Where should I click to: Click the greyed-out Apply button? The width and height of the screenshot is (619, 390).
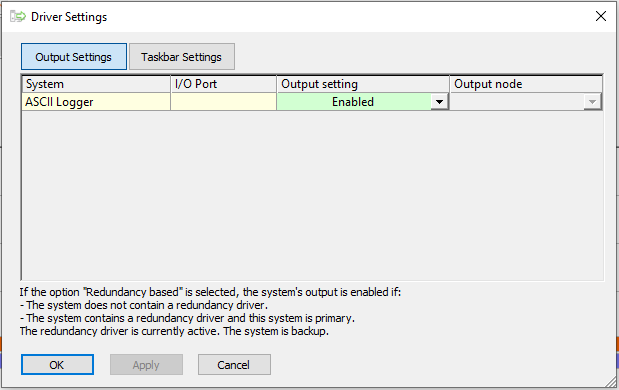146,365
